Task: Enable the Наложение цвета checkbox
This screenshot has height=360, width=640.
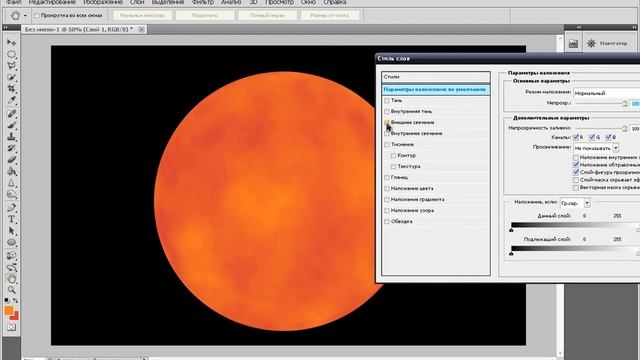Action: point(387,189)
